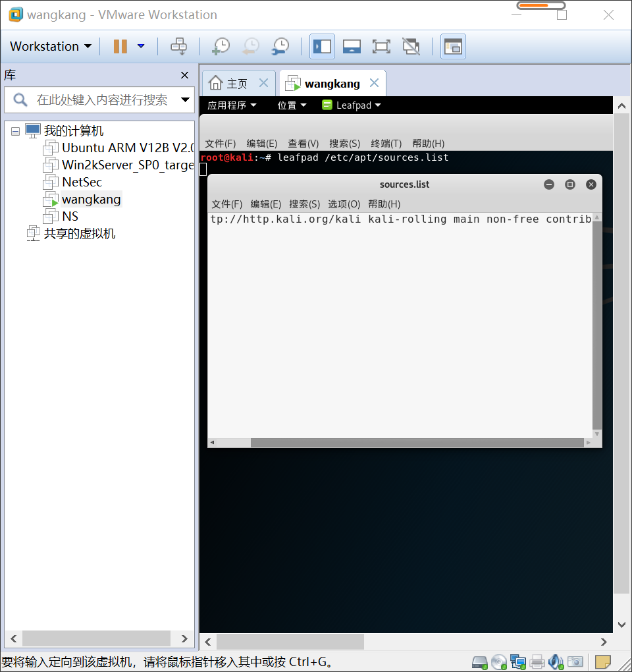
Task: Open terminal 帮助(H) menu
Action: click(428, 144)
